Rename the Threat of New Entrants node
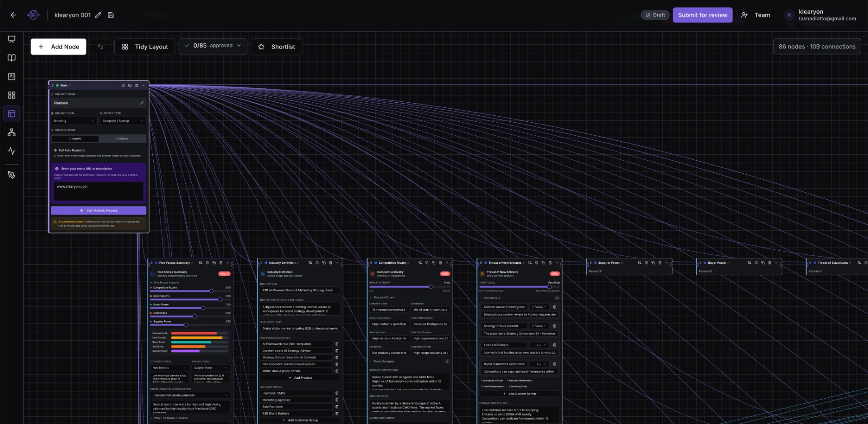The width and height of the screenshot is (868, 424). coord(524,263)
